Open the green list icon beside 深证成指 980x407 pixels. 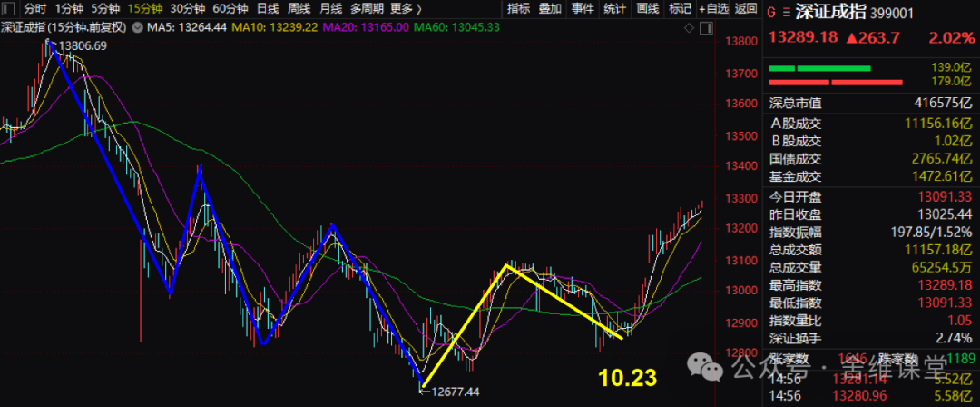[x=786, y=13]
